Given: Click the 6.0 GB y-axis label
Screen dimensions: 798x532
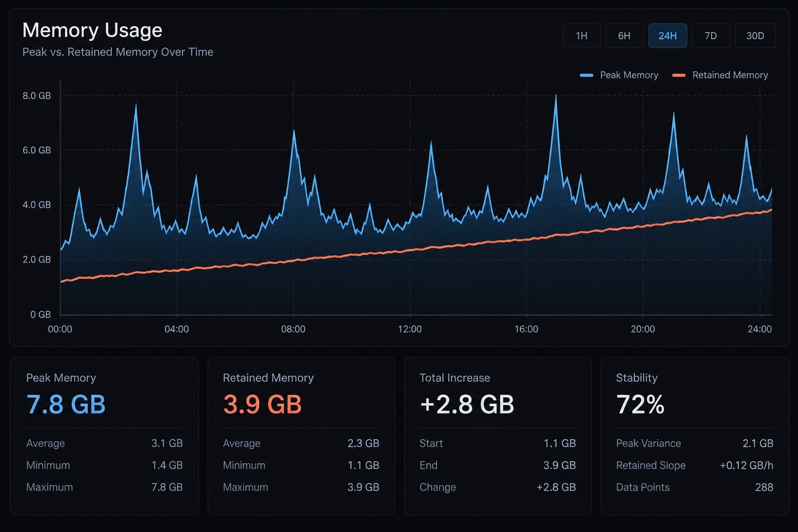Looking at the screenshot, I should pos(36,150).
